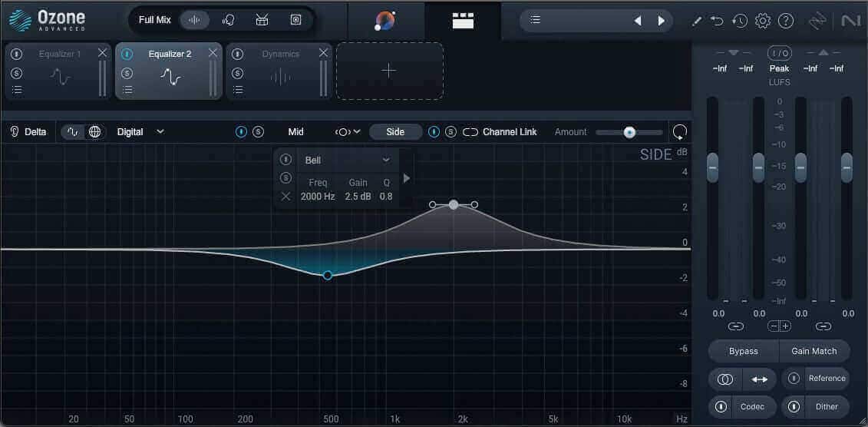Edit the 2000 Hz frequency value

(318, 196)
